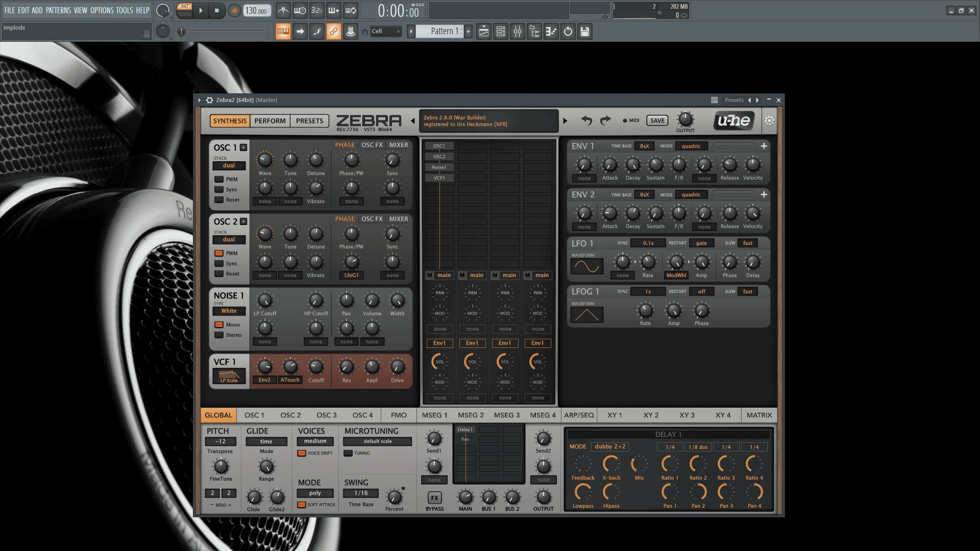The height and width of the screenshot is (551, 980).
Task: Open the ARP/SEQ tab
Action: [579, 415]
